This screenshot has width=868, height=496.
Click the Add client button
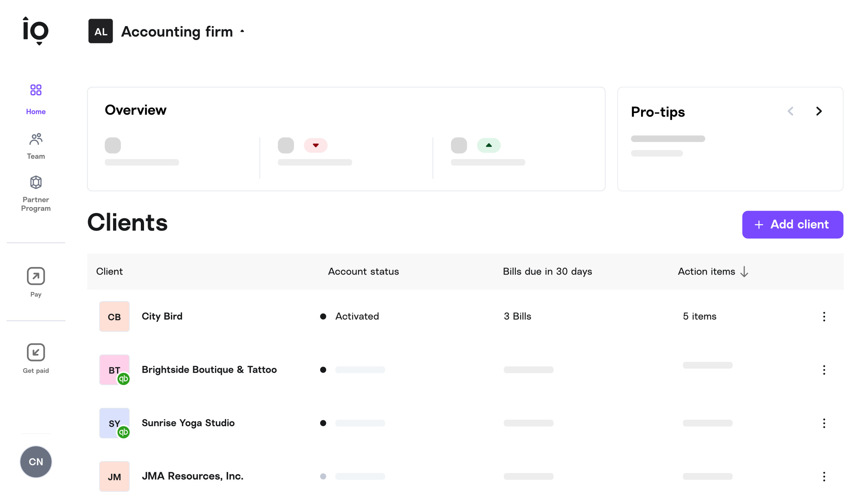click(x=792, y=225)
